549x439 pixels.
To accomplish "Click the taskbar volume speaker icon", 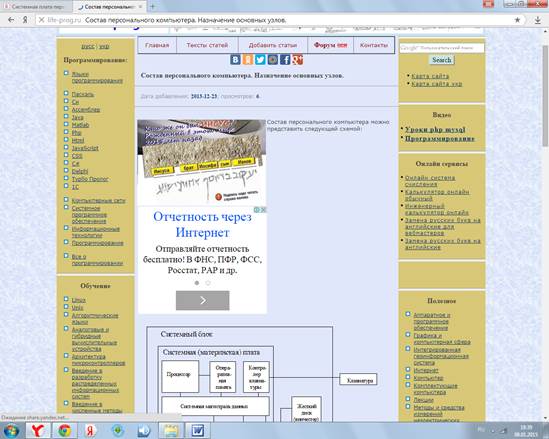I will (144, 431).
